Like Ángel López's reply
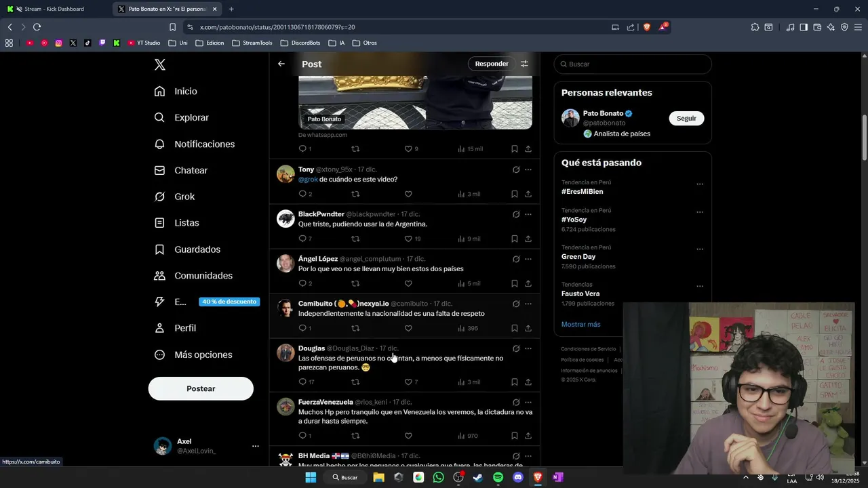Image resolution: width=868 pixels, height=488 pixels. (x=408, y=283)
